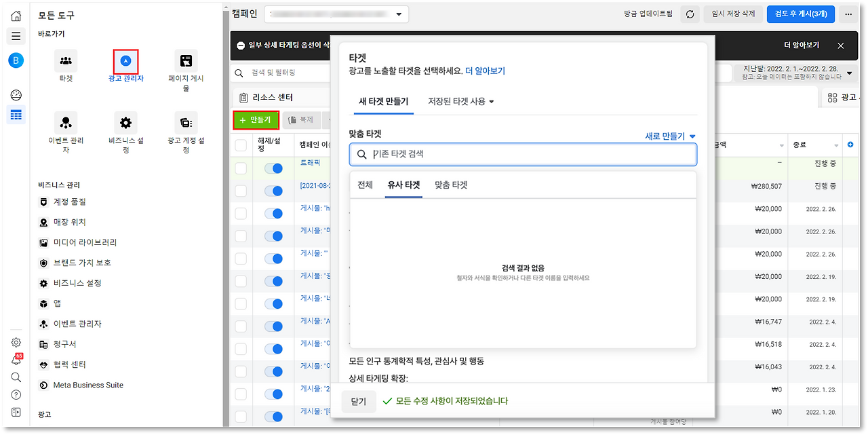Open the 트래픽 campaign name link

pyautogui.click(x=310, y=163)
